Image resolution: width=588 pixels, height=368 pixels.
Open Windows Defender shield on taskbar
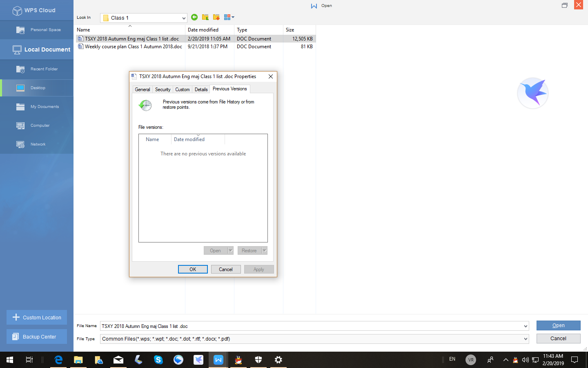(x=258, y=360)
